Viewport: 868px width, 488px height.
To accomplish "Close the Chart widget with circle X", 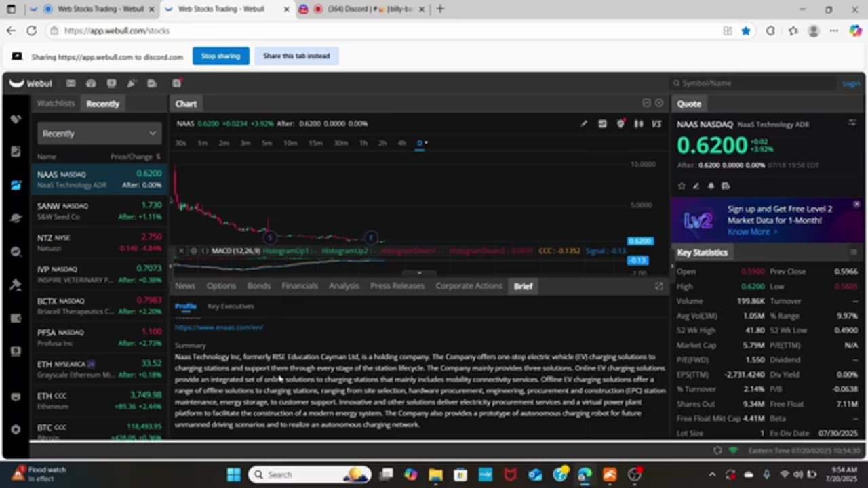I will pos(659,103).
